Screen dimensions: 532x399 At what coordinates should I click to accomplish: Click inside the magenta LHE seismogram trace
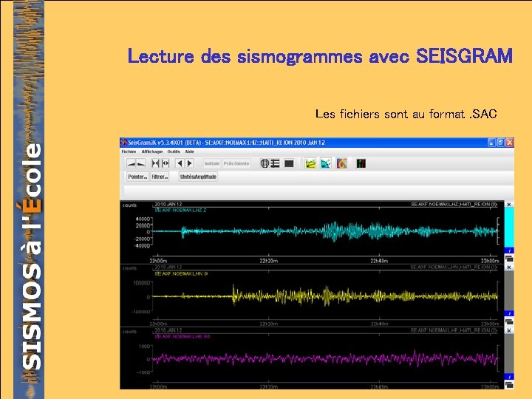coord(326,358)
